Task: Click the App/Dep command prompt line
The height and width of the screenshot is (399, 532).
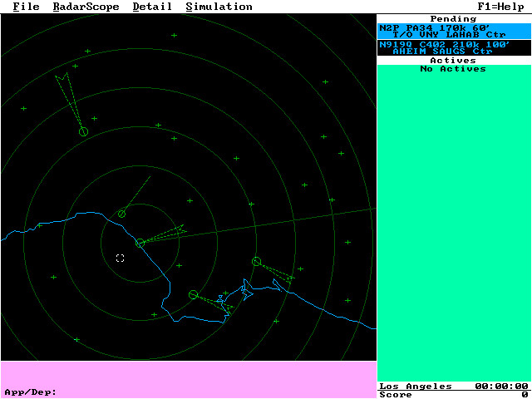Action: pyautogui.click(x=189, y=392)
